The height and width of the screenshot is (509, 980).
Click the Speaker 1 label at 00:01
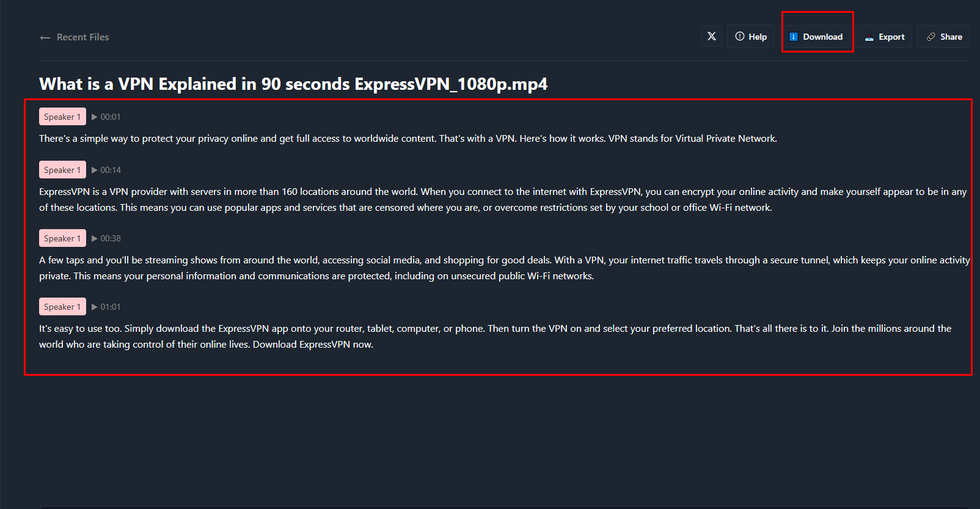tap(62, 117)
